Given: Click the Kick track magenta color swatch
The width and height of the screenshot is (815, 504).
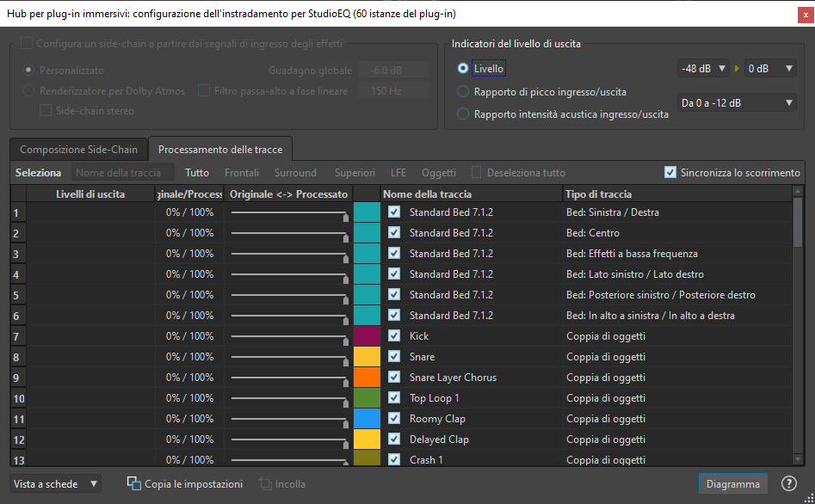Looking at the screenshot, I should tap(367, 336).
